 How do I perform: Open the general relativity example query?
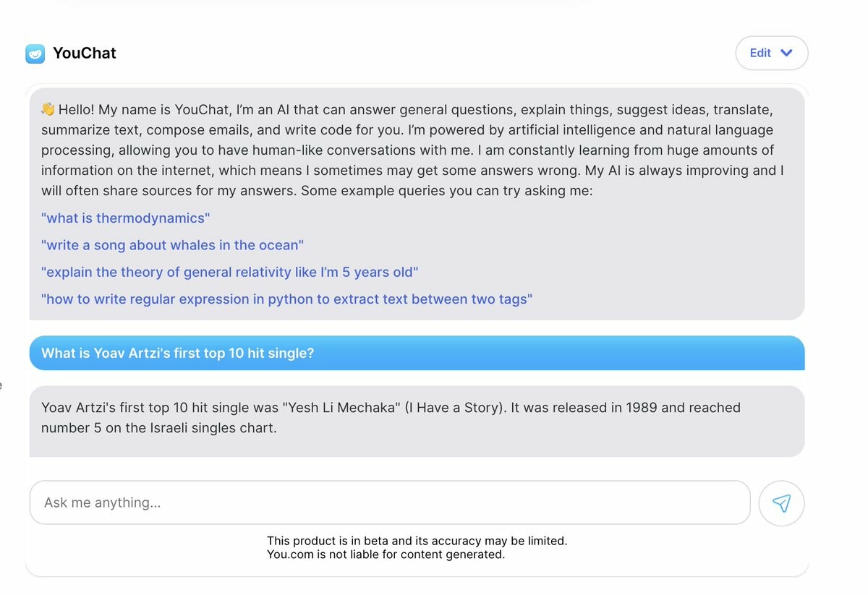[x=229, y=272]
